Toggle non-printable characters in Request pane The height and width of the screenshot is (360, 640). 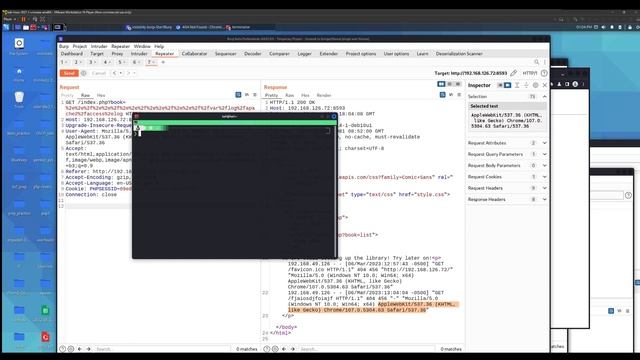(x=247, y=95)
